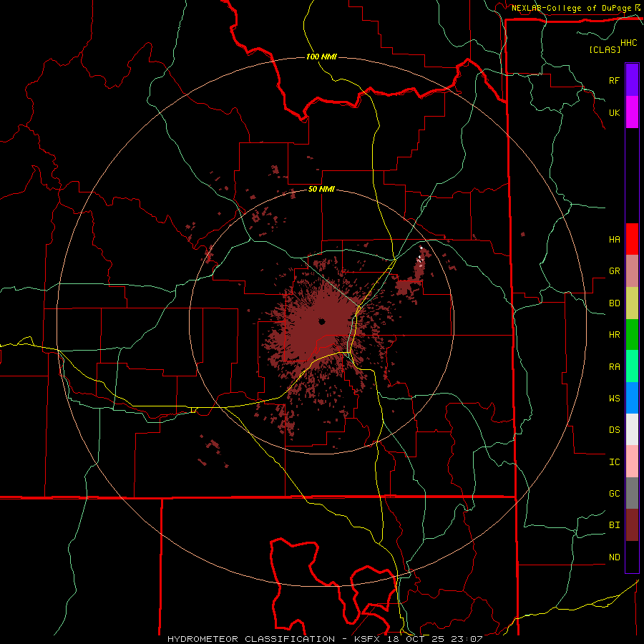Image resolution: width=644 pixels, height=644 pixels.
Task: Click the BI dark red legend swatch
Action: point(632,525)
